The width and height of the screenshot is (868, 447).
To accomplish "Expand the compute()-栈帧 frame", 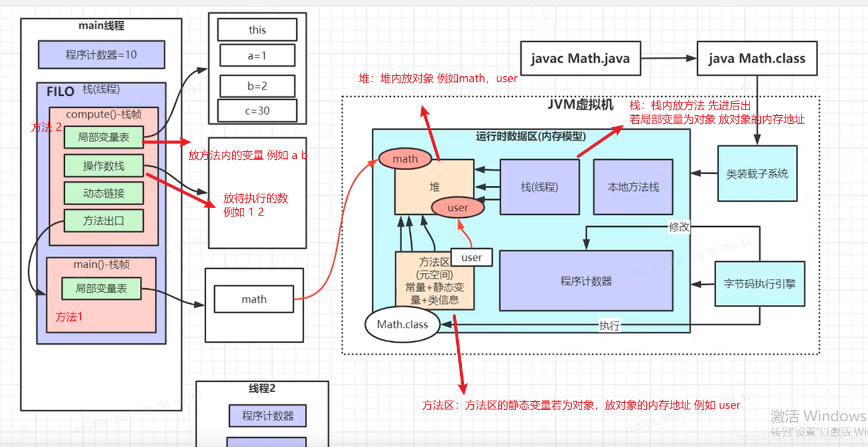I will point(103,114).
